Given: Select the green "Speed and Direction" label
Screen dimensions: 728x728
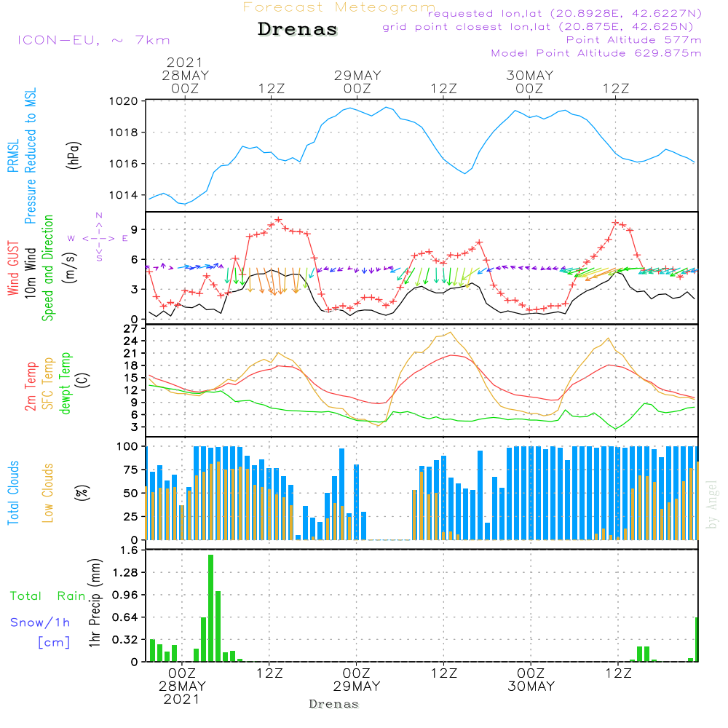Looking at the screenshot, I should pyautogui.click(x=47, y=268).
